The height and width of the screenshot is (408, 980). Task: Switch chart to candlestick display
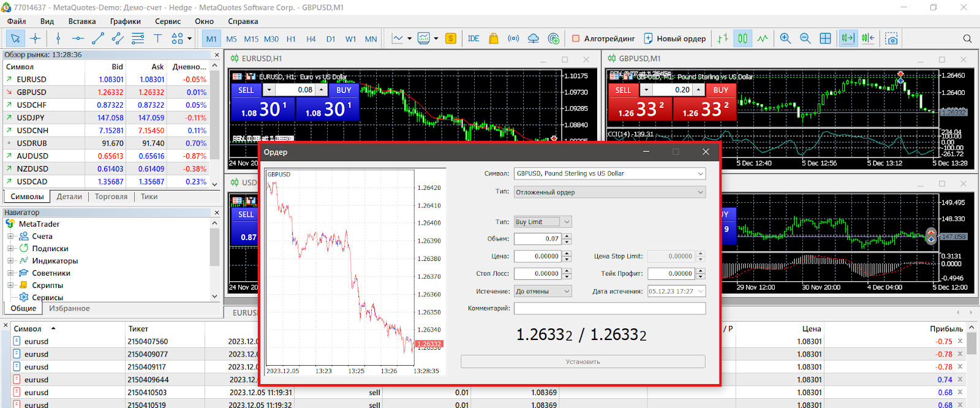click(742, 39)
